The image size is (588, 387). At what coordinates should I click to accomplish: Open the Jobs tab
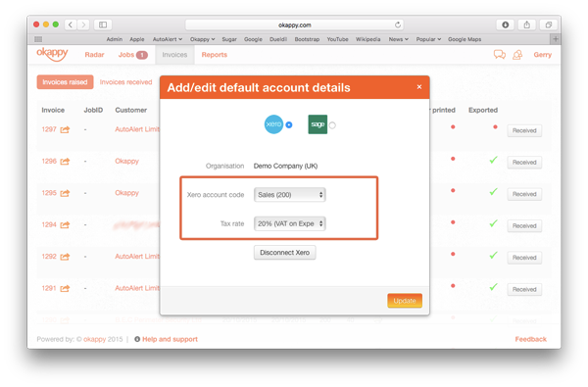[132, 55]
